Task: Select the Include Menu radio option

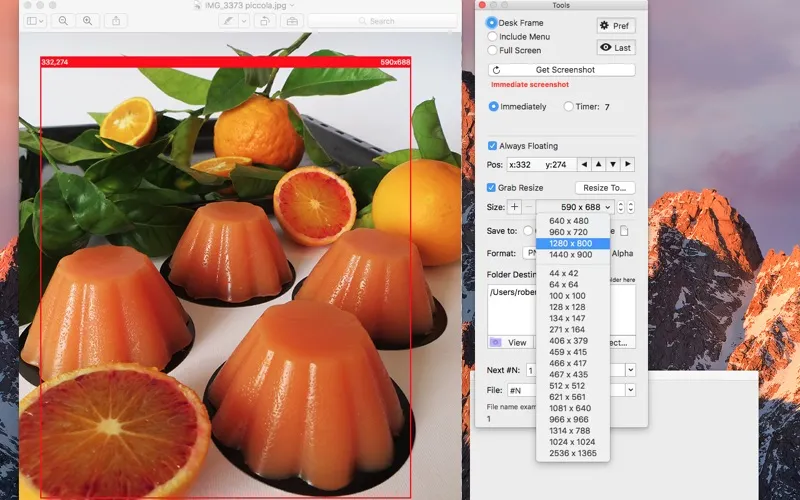Action: (x=492, y=36)
